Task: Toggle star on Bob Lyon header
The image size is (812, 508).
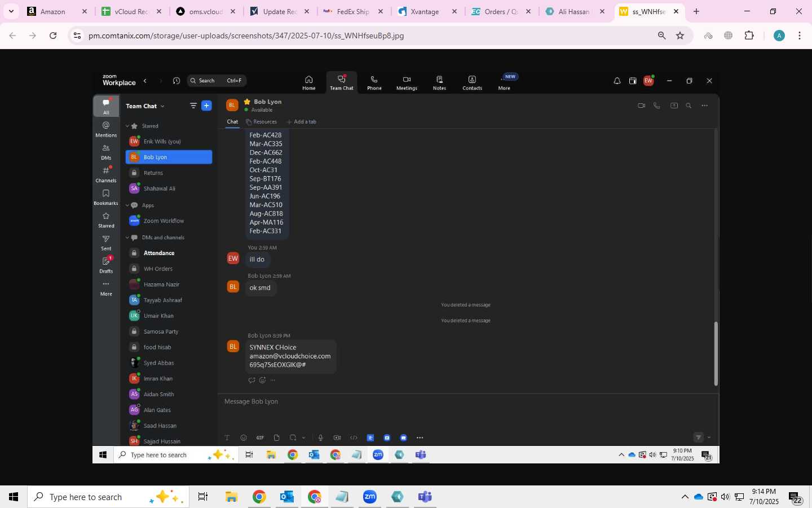Action: [246, 102]
